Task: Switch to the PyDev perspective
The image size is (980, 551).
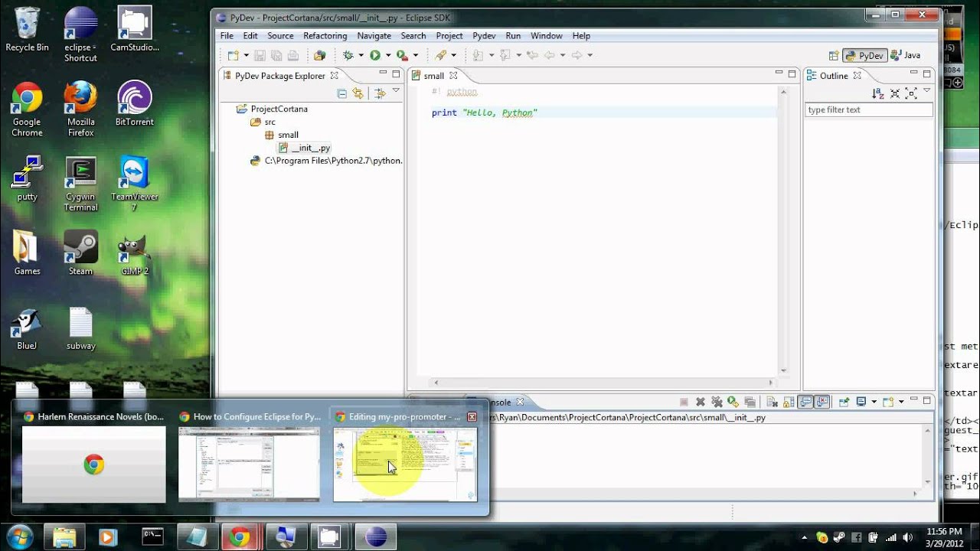Action: [x=864, y=56]
